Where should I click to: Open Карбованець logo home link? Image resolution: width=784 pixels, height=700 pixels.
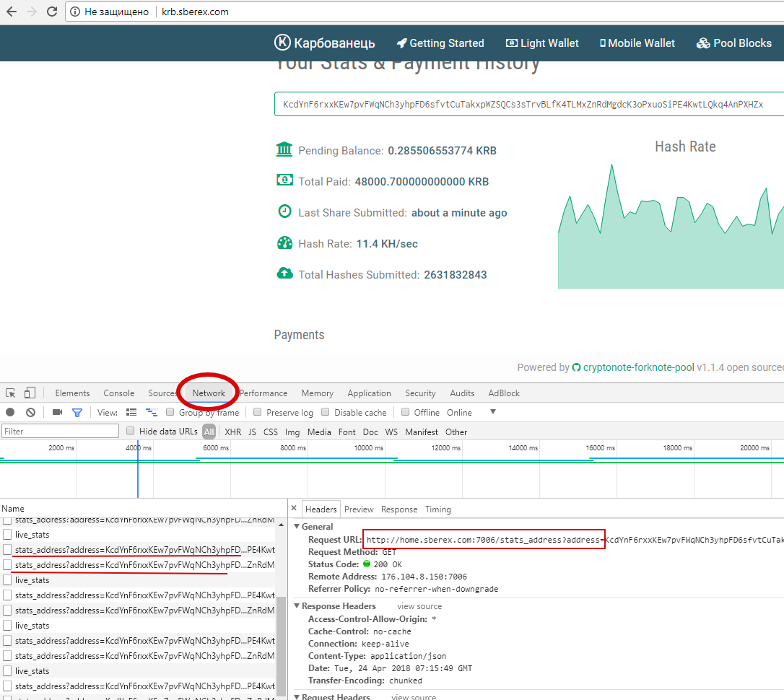pyautogui.click(x=324, y=43)
